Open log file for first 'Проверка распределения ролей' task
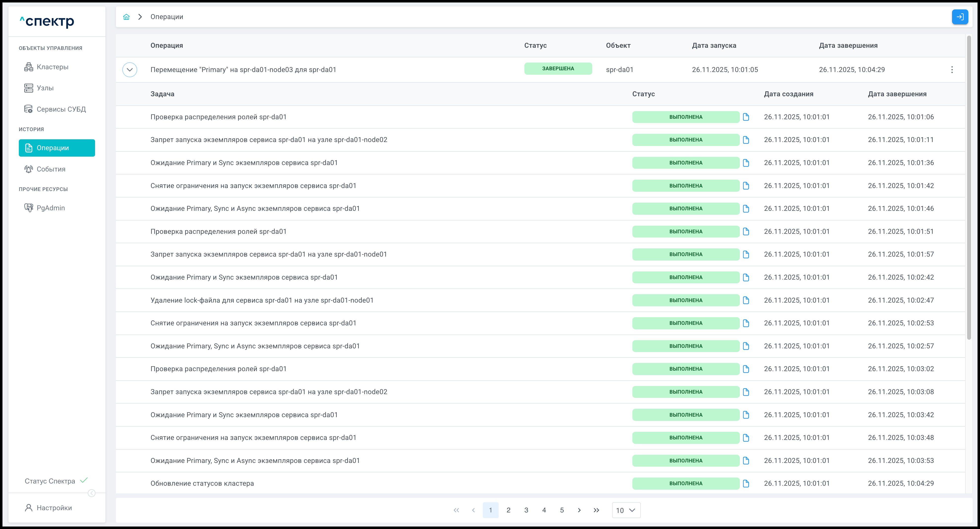Viewport: 980px width, 529px height. tap(746, 117)
